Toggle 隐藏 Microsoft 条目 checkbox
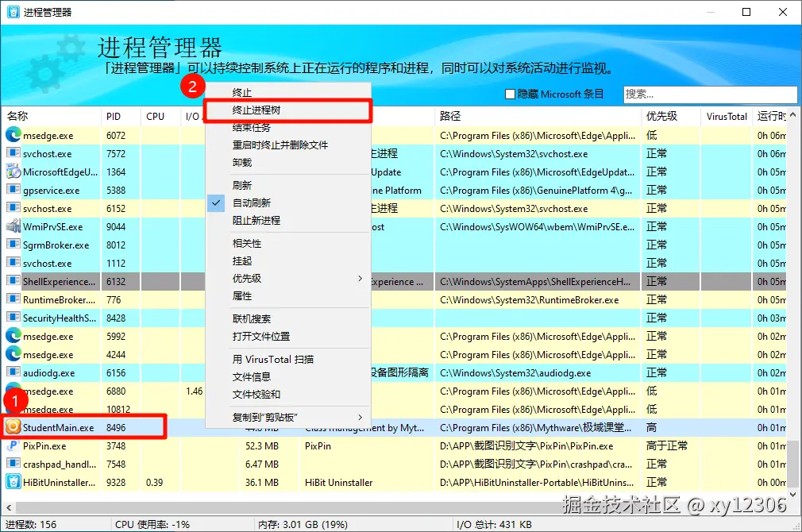The height and width of the screenshot is (532, 802). tap(510, 94)
